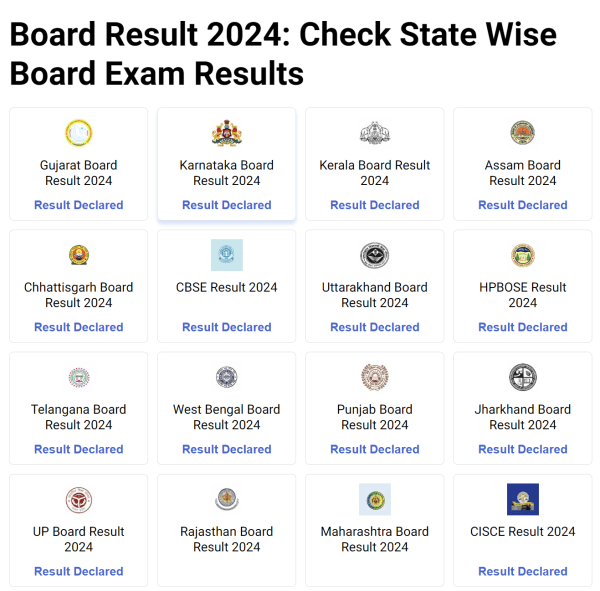
Task: Click the HPBOSE logo icon
Action: (523, 255)
